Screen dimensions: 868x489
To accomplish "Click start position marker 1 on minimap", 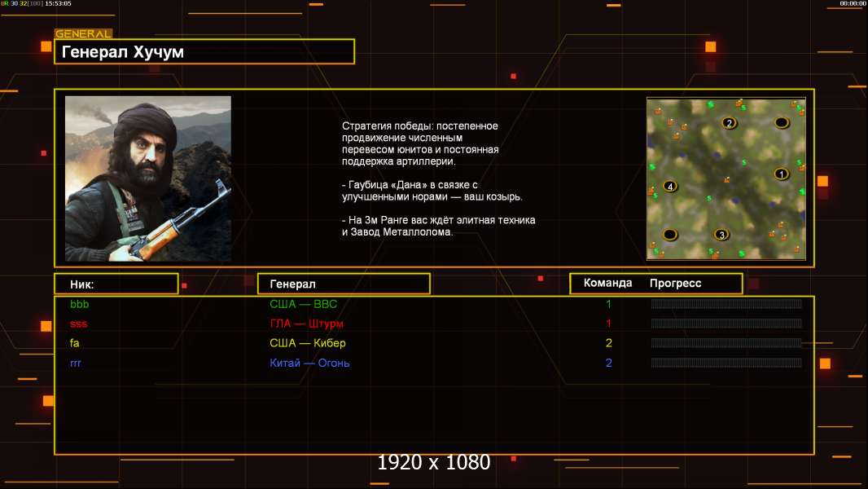I will pos(781,174).
